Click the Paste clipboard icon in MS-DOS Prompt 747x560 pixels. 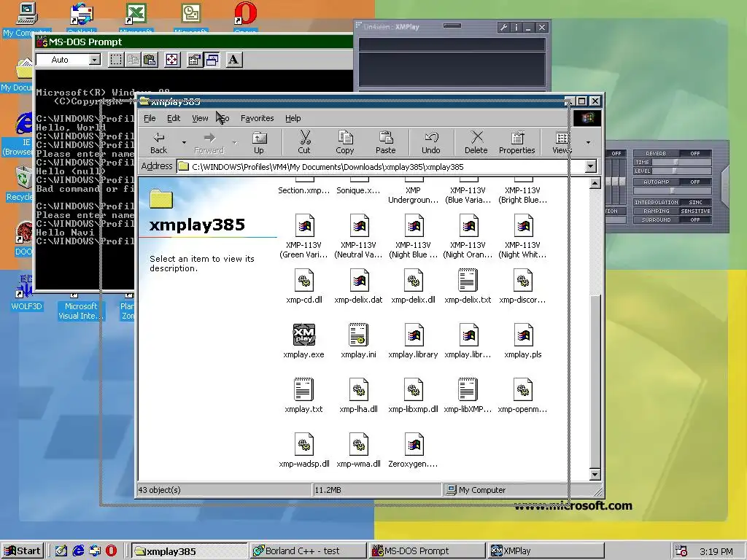150,60
